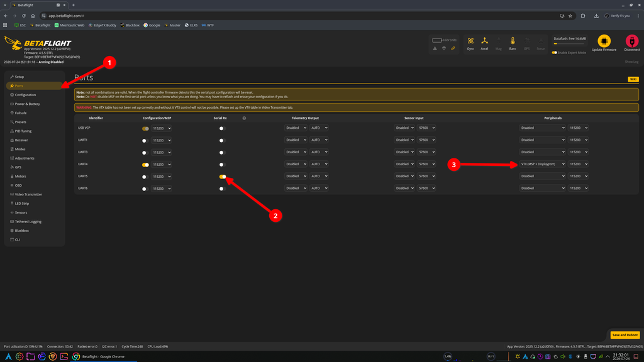Open Meshtastic Web bookmark
Viewport: 644px width, 362px height.
(69, 25)
